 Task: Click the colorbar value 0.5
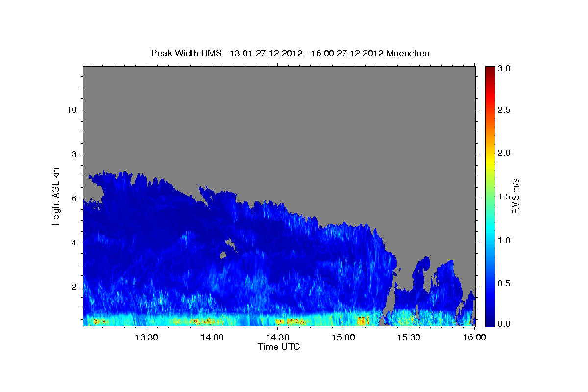click(x=504, y=283)
